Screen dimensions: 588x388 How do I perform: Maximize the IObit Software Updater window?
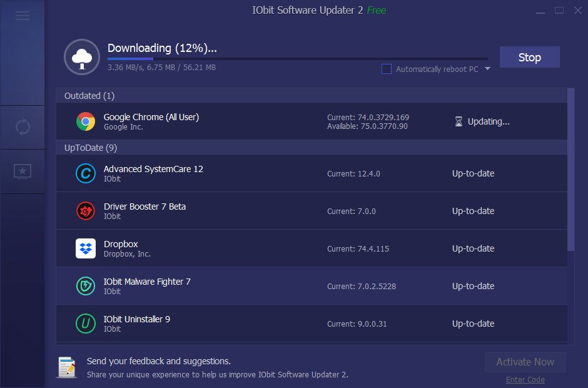[x=559, y=11]
